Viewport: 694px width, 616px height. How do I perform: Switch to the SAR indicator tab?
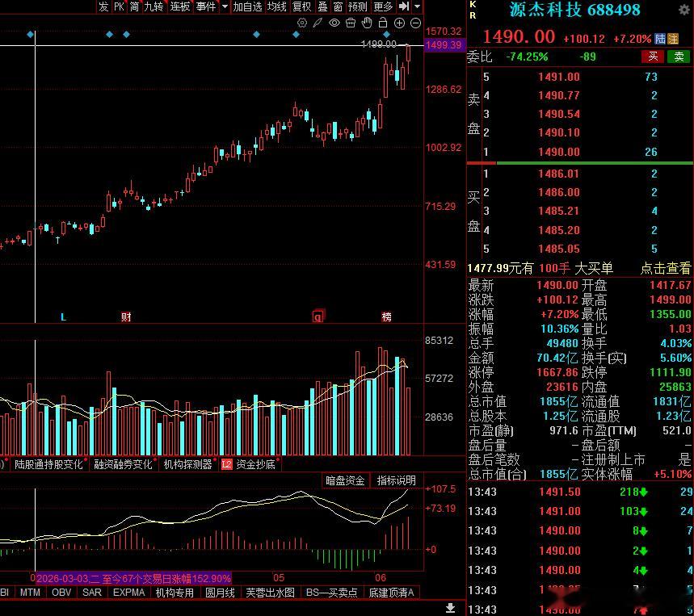click(x=92, y=593)
